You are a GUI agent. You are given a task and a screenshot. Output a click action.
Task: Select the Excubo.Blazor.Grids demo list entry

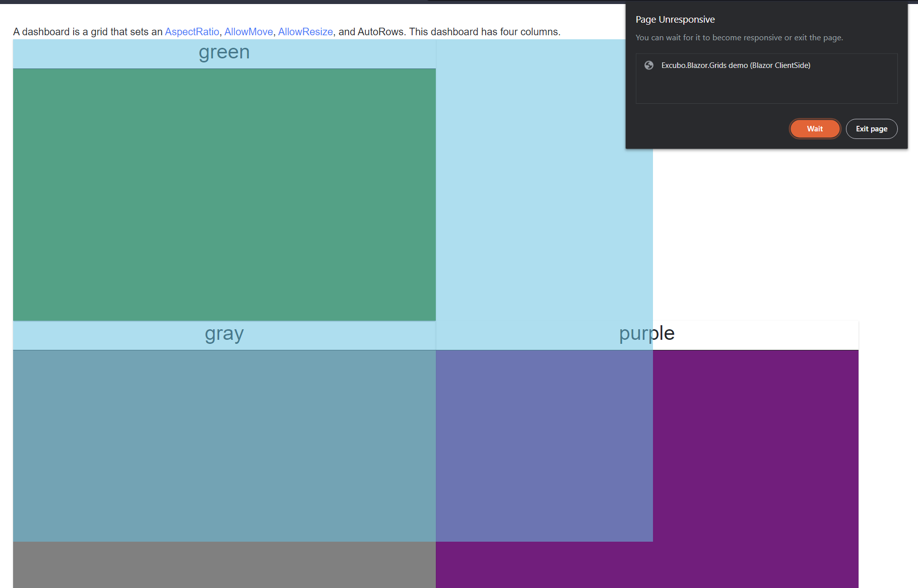[x=736, y=65]
